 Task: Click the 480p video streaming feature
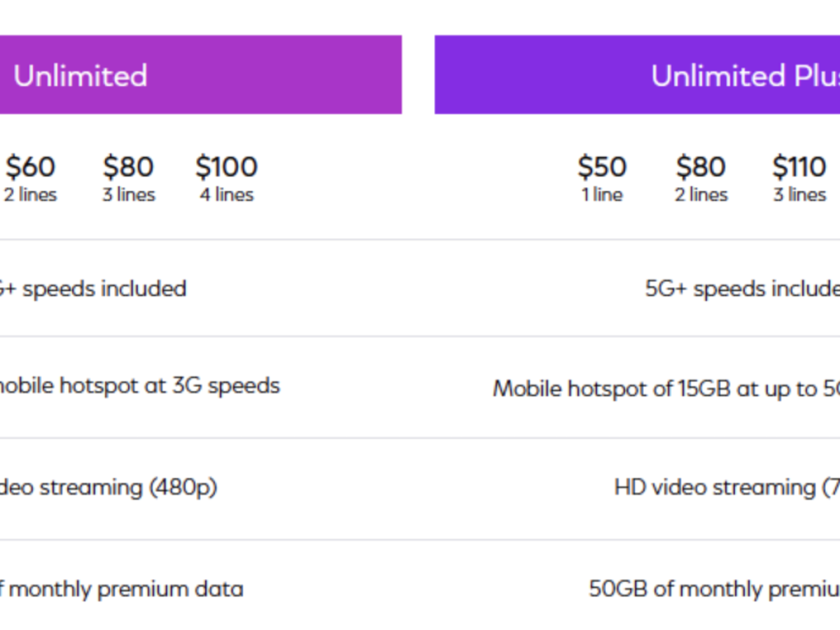[108, 486]
